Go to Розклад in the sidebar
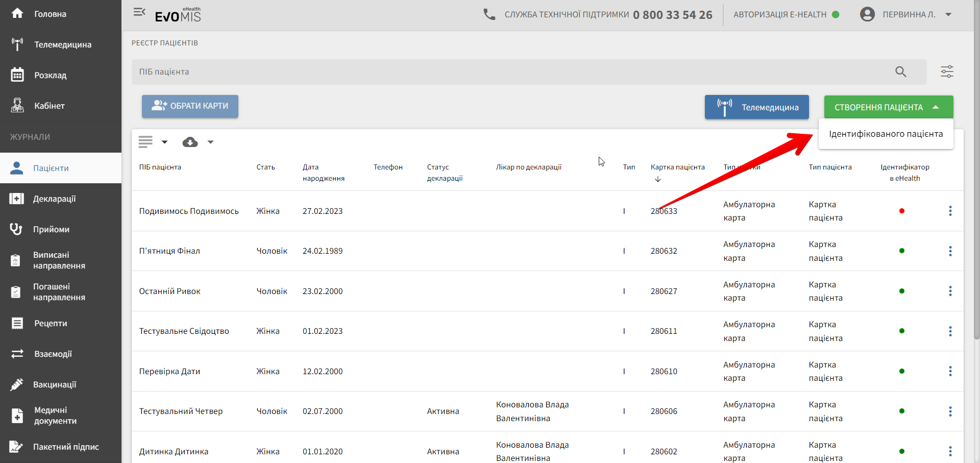The height and width of the screenshot is (463, 980). coord(50,75)
